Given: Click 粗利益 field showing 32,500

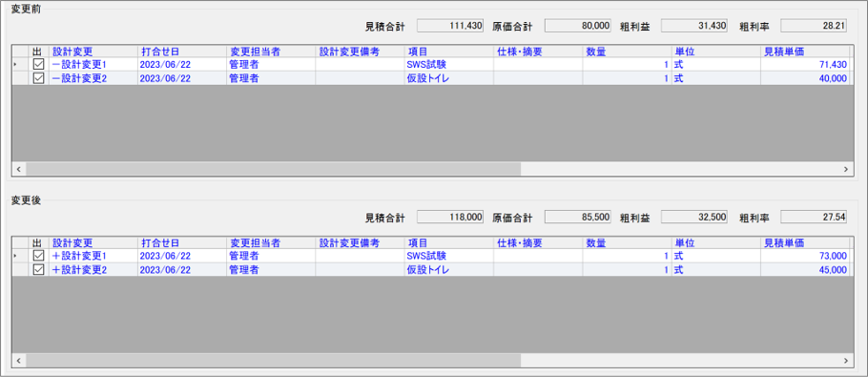Looking at the screenshot, I should pyautogui.click(x=694, y=217).
